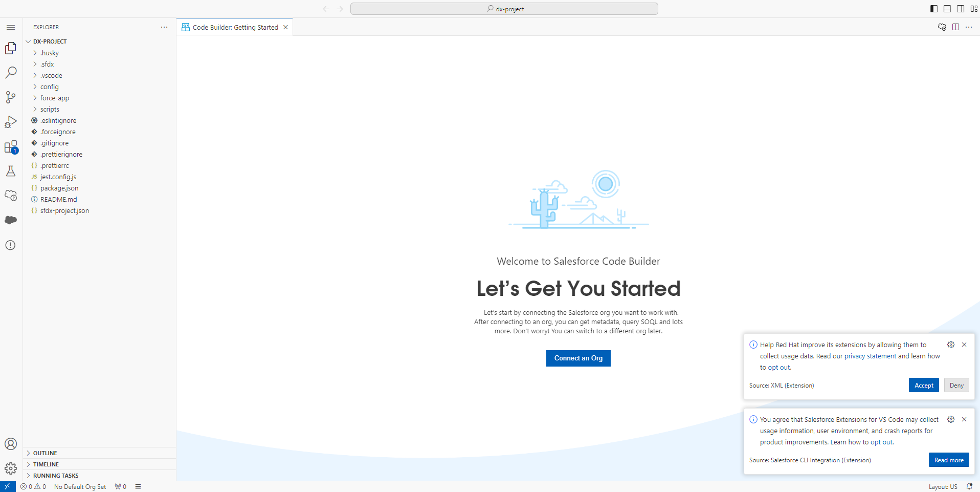The image size is (980, 492).
Task: Open Explorer Views and More Actions ellipsis
Action: pyautogui.click(x=164, y=27)
